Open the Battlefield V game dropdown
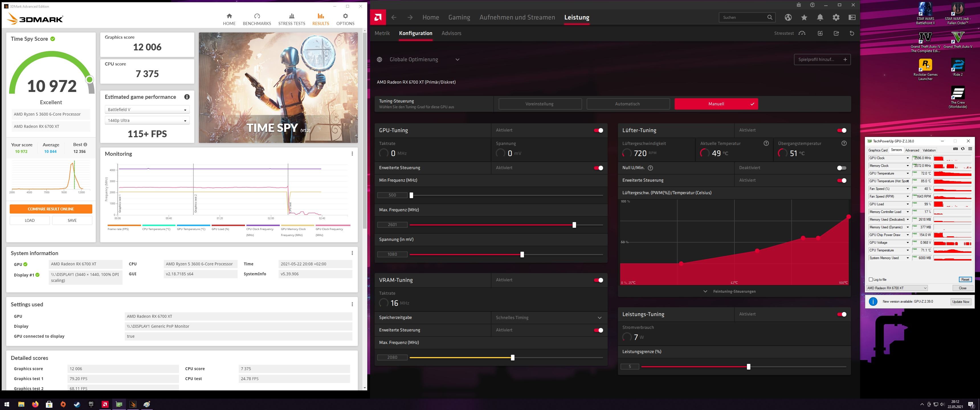Viewport: 980px width, 410px height. [147, 110]
